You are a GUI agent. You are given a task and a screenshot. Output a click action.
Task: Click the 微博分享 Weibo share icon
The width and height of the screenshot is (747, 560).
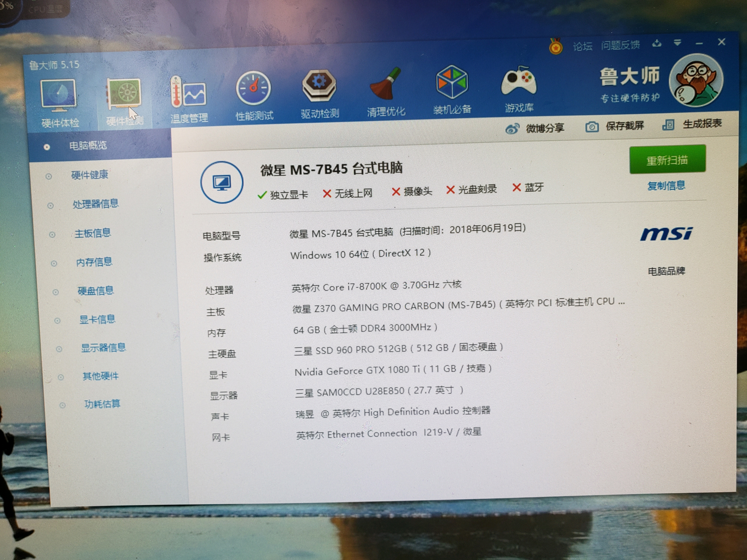pyautogui.click(x=512, y=129)
